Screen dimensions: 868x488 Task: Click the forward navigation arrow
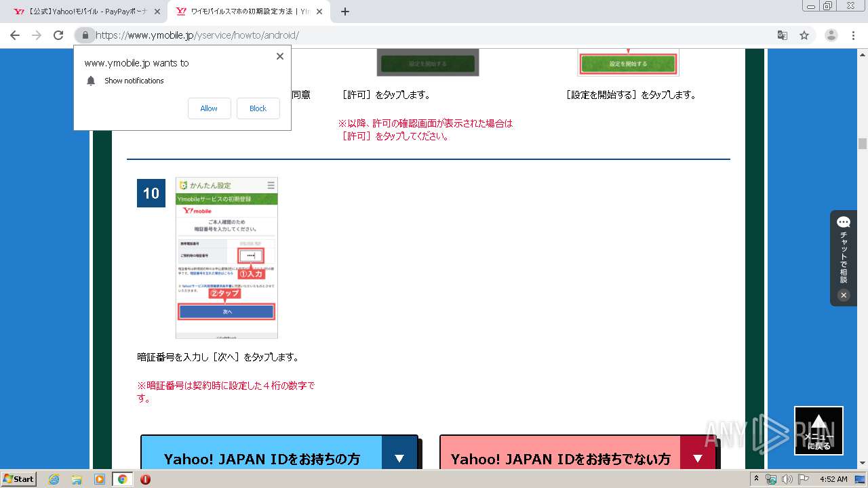coord(37,35)
